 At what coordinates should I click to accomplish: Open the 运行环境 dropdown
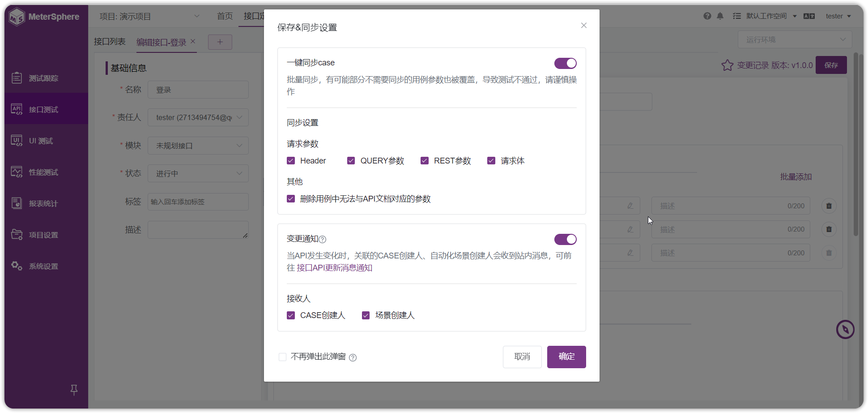(795, 40)
